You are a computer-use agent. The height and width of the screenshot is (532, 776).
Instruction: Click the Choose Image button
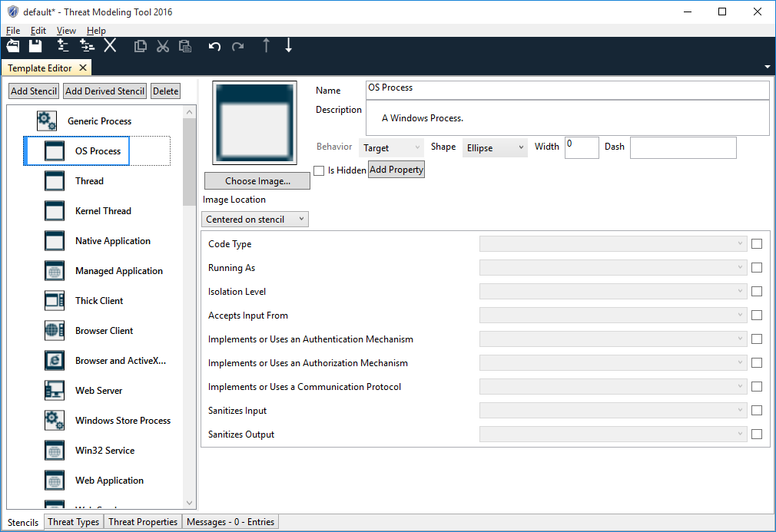click(x=257, y=181)
